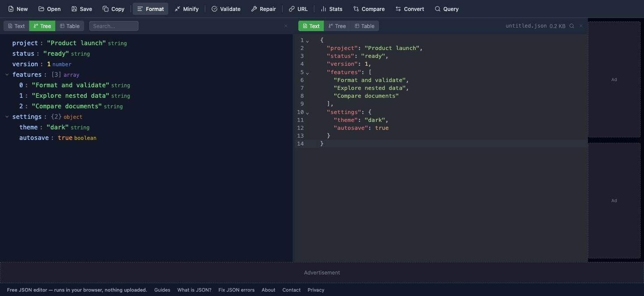This screenshot has height=296, width=644.
Task: Create a new document with New
Action: point(18,9)
